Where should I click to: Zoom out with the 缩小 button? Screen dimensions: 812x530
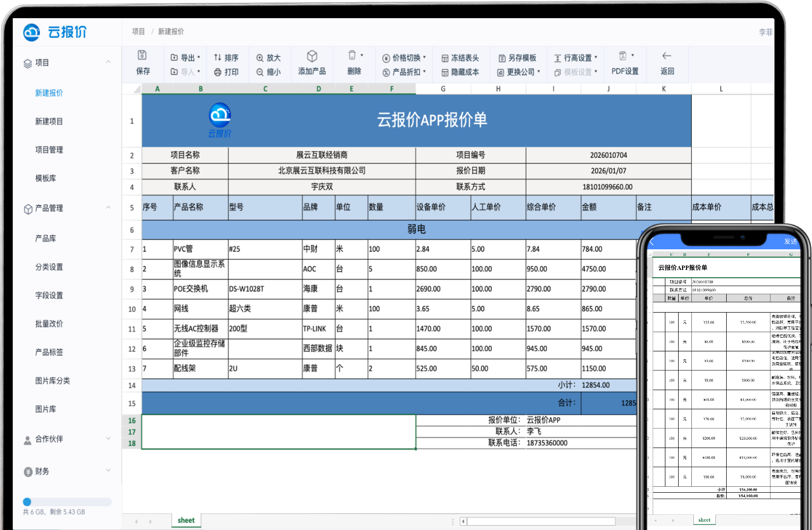pos(268,72)
